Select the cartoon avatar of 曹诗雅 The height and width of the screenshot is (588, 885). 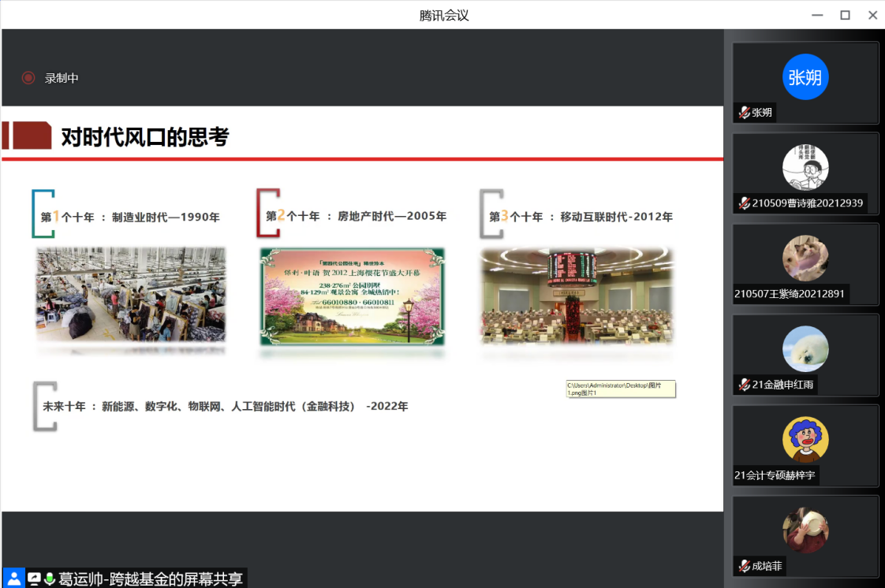coord(805,167)
